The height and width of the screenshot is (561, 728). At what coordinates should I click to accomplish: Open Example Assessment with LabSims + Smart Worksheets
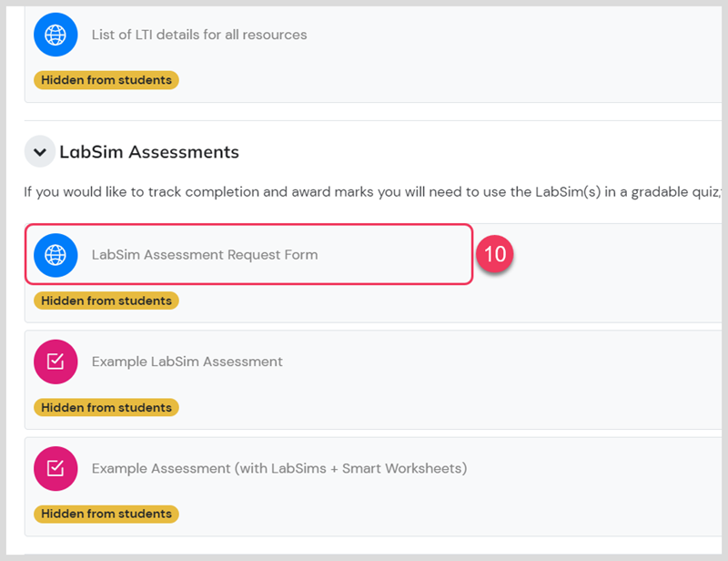tap(279, 468)
